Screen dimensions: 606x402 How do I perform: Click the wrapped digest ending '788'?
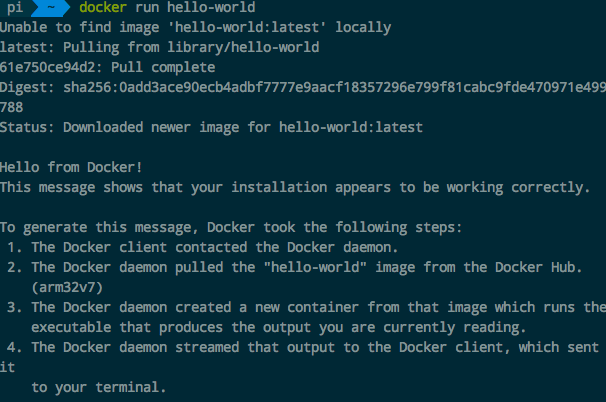13,107
